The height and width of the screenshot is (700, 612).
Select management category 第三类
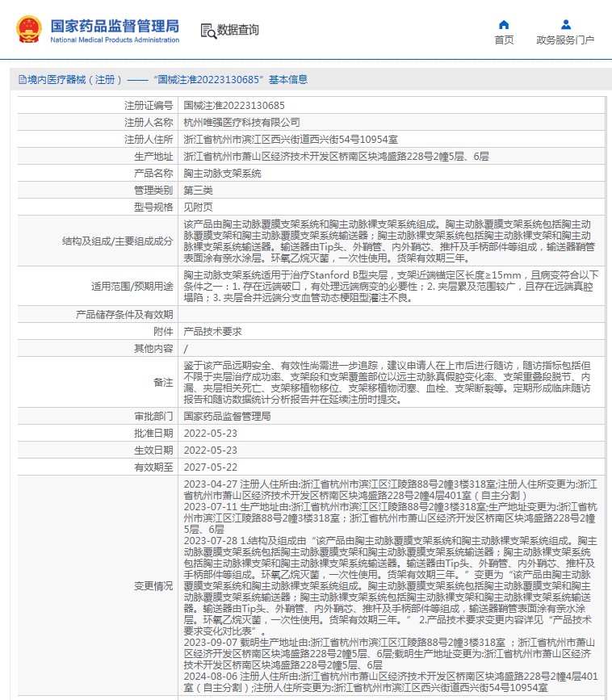click(x=198, y=191)
